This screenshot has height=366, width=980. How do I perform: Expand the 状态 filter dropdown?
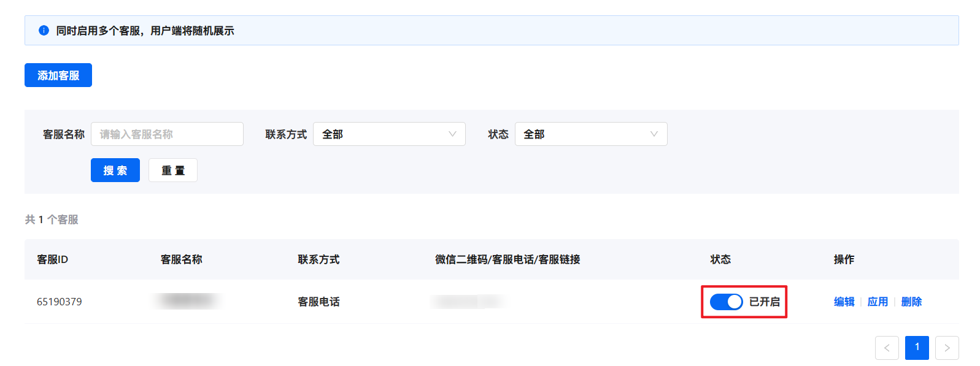point(590,134)
